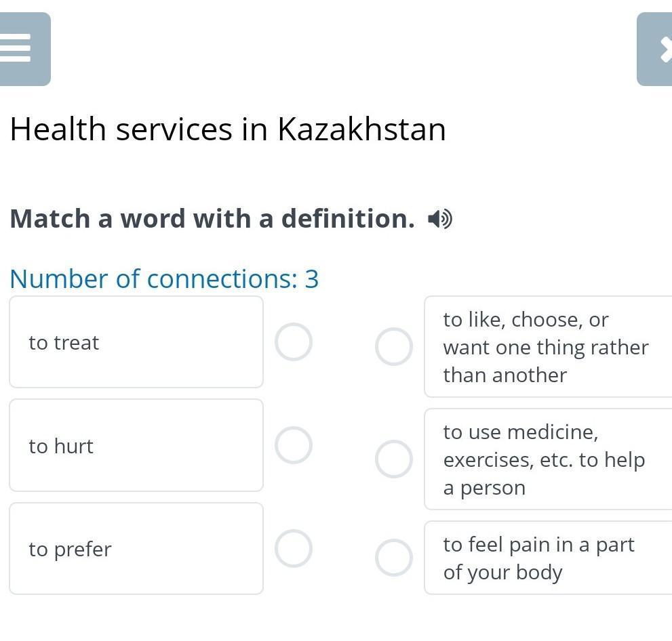Click 'to like, choose, or want' definition card
Image resolution: width=672 pixels, height=641 pixels.
tap(546, 347)
